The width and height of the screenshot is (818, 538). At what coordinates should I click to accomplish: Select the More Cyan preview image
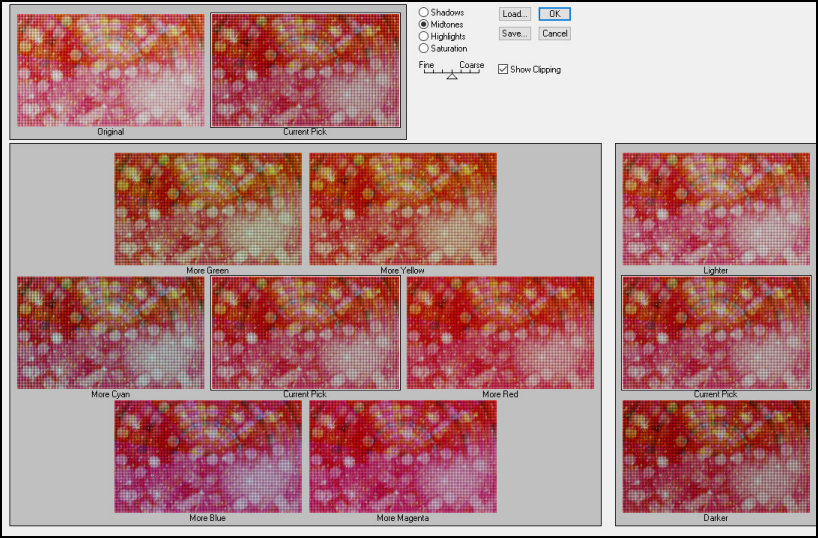point(110,333)
